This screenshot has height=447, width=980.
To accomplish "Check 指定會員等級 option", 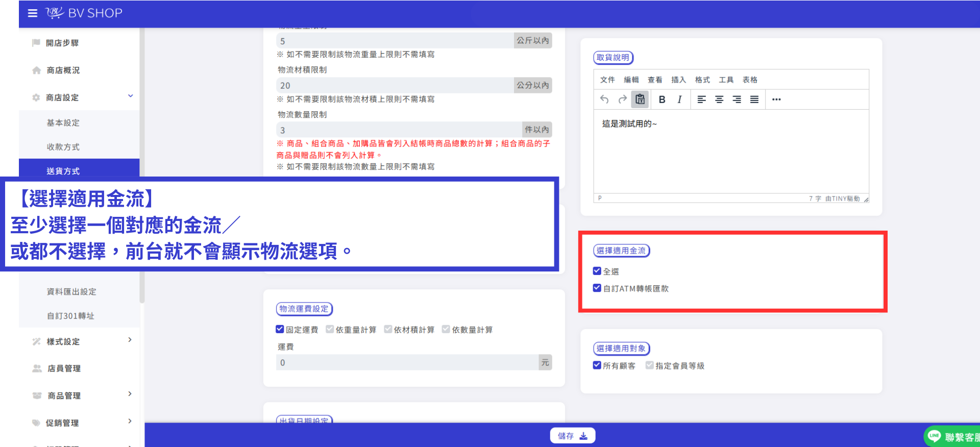I will [x=650, y=365].
